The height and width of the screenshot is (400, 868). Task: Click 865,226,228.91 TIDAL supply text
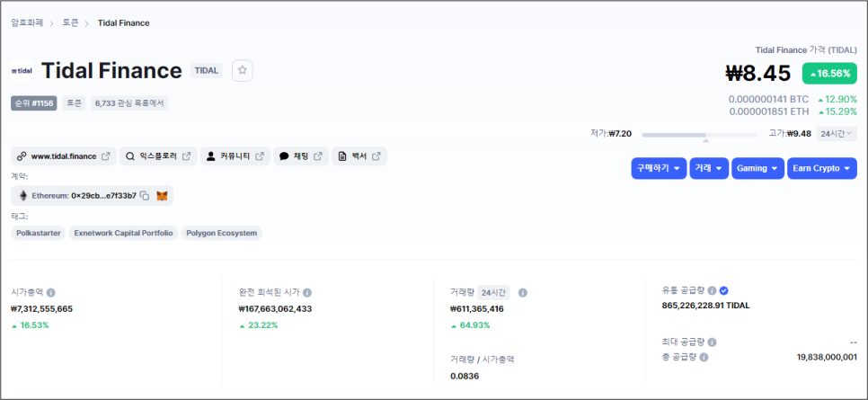point(705,306)
